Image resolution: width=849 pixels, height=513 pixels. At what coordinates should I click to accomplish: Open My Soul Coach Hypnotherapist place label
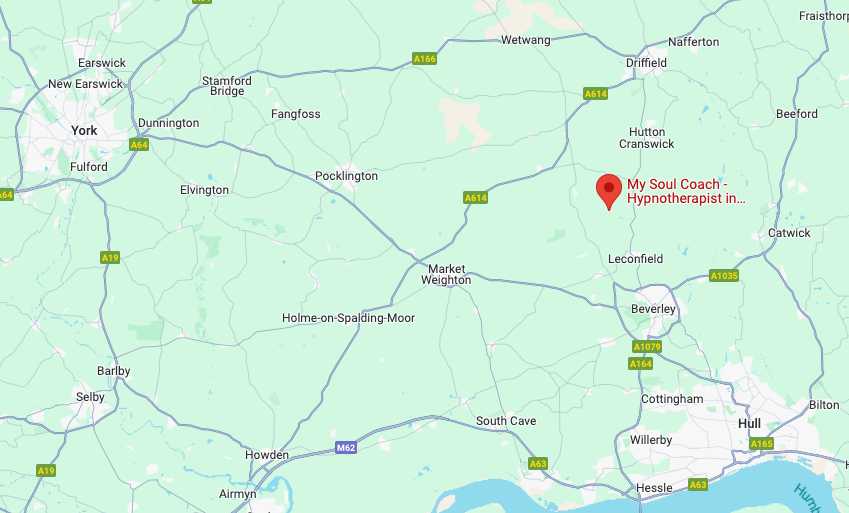[686, 191]
